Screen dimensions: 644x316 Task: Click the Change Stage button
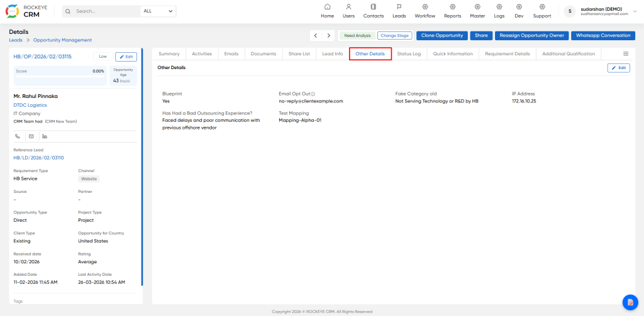(x=395, y=36)
